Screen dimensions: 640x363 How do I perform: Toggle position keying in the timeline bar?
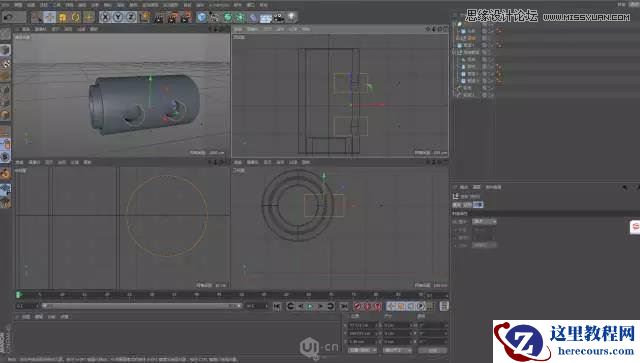tap(391, 306)
